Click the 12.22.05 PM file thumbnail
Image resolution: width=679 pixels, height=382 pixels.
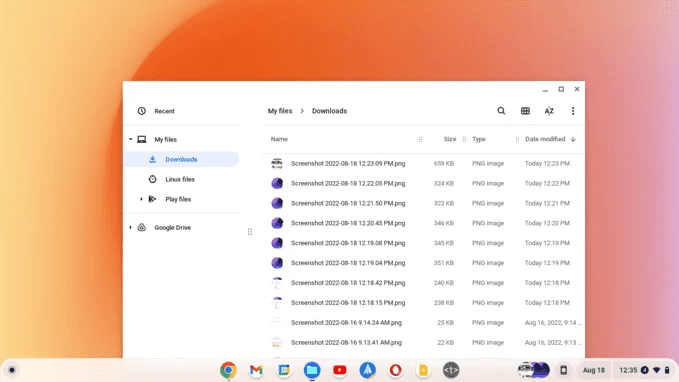coord(277,183)
